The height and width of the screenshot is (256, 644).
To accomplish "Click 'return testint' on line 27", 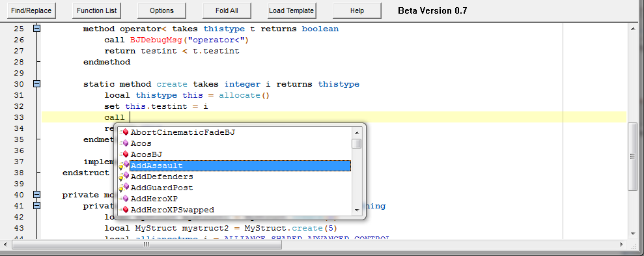I will click(x=141, y=51).
